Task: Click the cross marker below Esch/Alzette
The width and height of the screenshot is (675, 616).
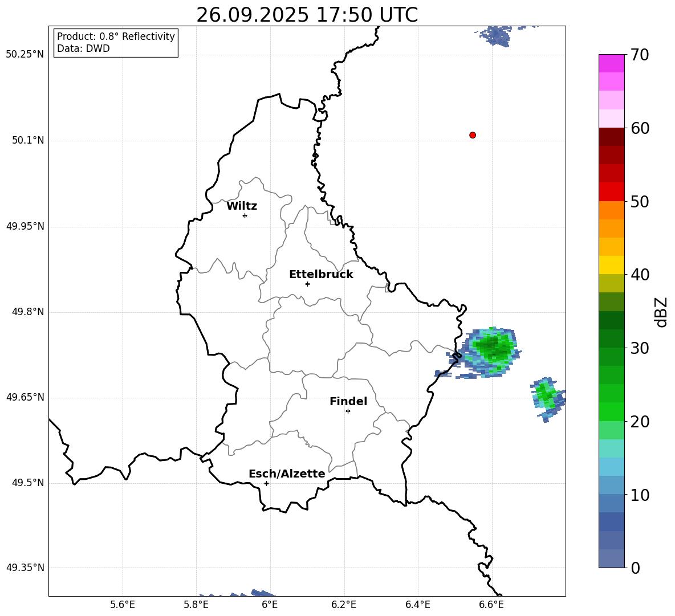Action: pos(266,483)
